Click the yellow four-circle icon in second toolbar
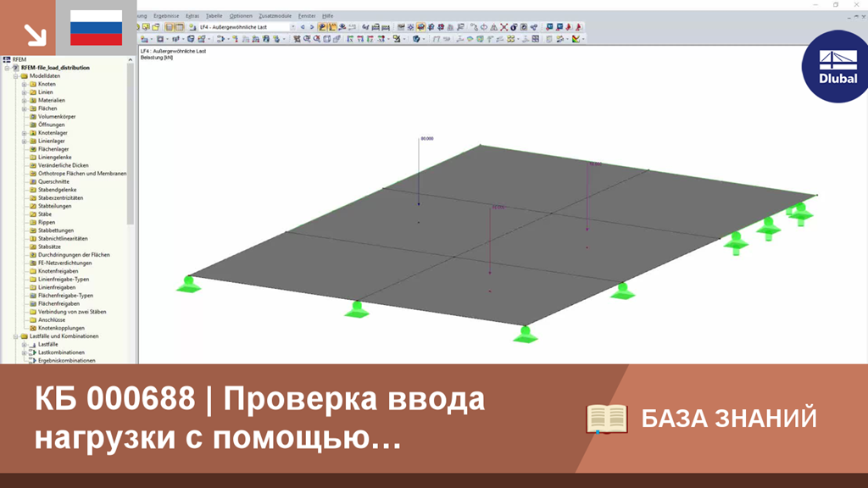Screen dimensions: 868x488 click(x=510, y=39)
